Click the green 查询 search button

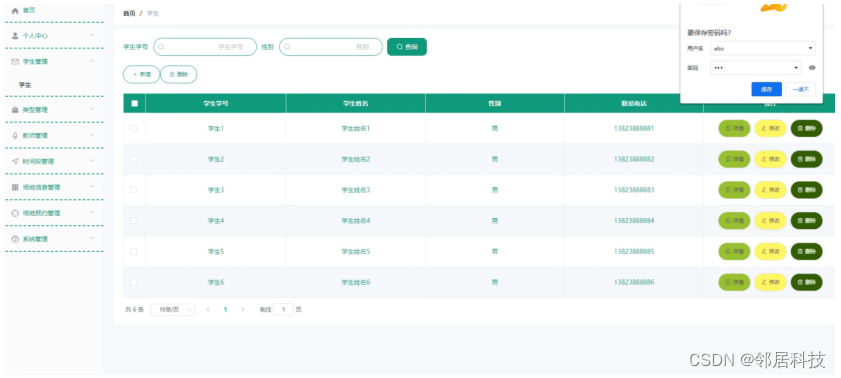click(407, 47)
